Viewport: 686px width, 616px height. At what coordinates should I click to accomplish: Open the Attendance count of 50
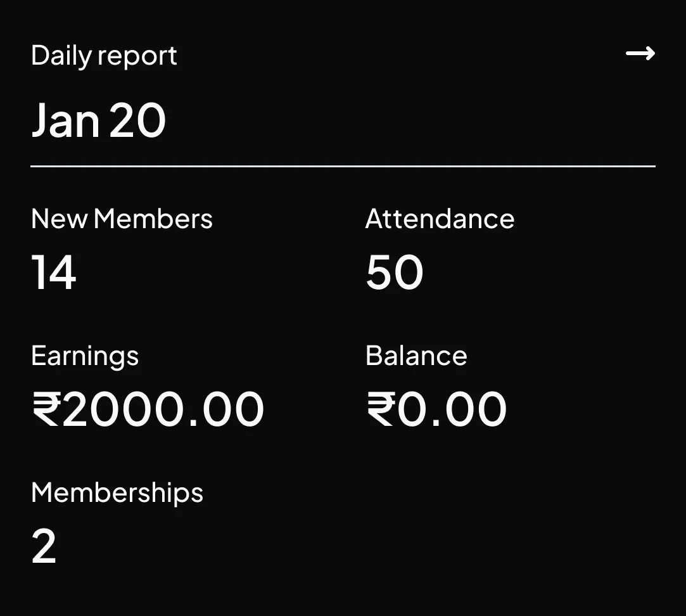(394, 273)
